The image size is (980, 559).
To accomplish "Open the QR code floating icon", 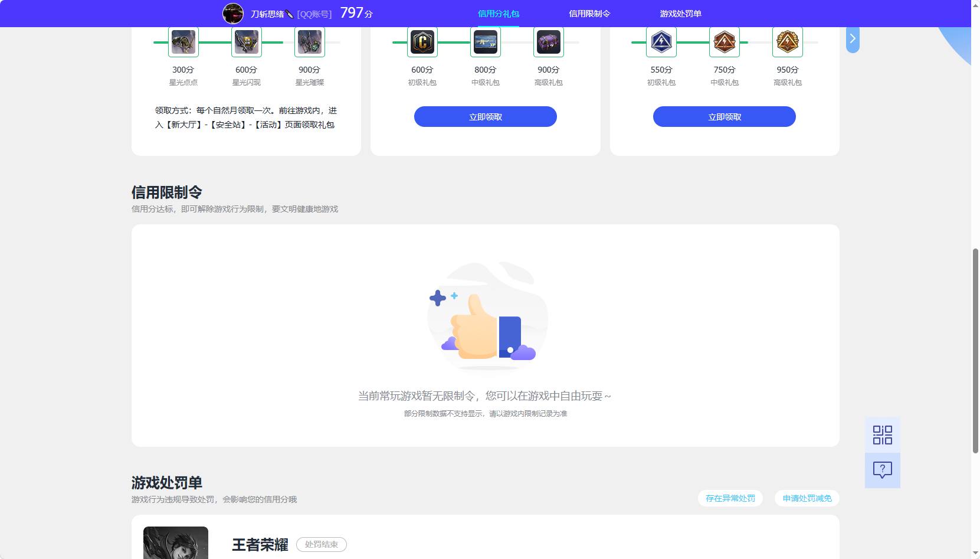I will tap(883, 435).
